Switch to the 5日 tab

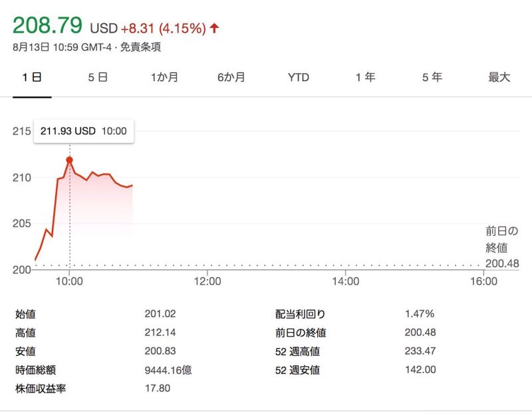[97, 78]
